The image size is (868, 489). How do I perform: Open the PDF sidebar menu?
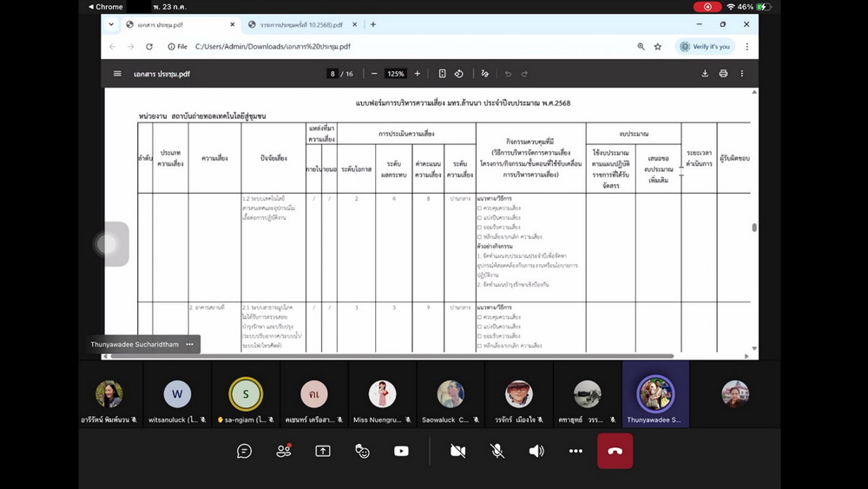[117, 74]
